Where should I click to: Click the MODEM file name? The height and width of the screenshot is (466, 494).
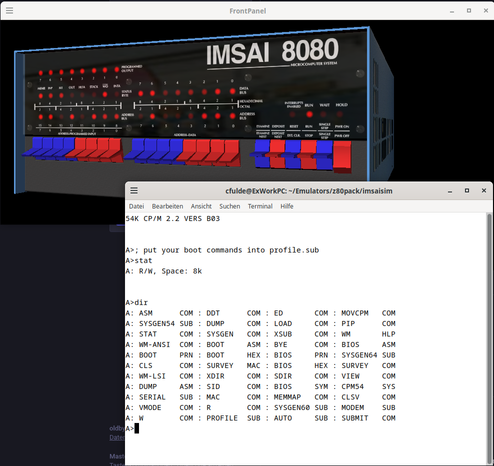click(352, 408)
